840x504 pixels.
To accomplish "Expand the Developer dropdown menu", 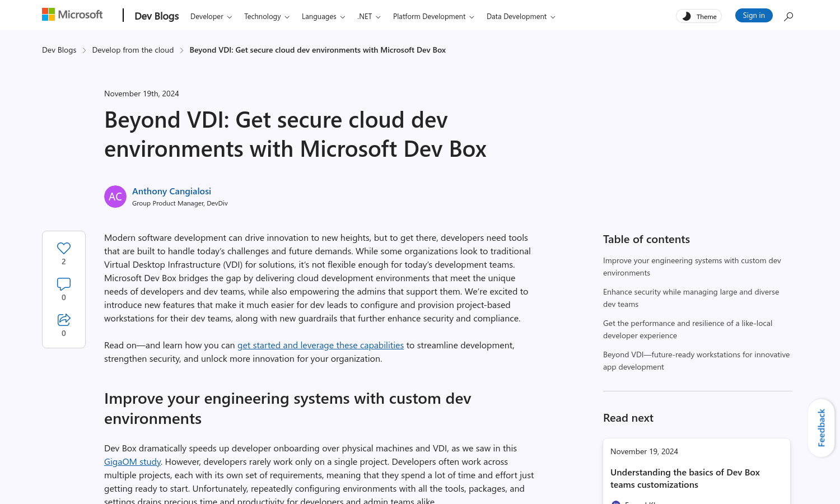I will coord(211,16).
